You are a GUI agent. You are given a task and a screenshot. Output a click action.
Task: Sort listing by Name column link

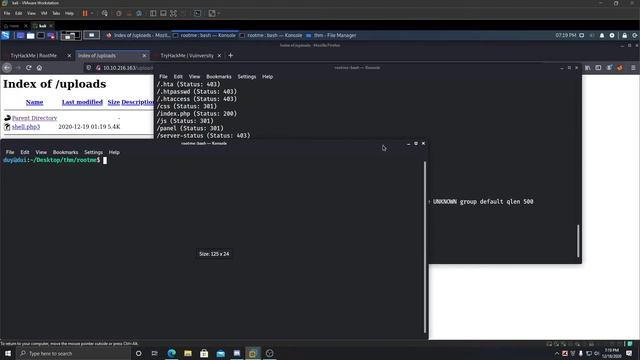[34, 102]
